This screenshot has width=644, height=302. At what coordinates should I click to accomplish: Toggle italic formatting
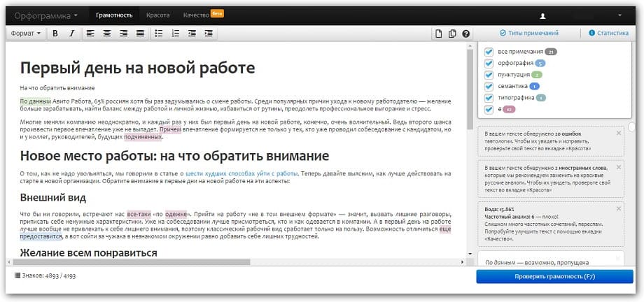71,34
